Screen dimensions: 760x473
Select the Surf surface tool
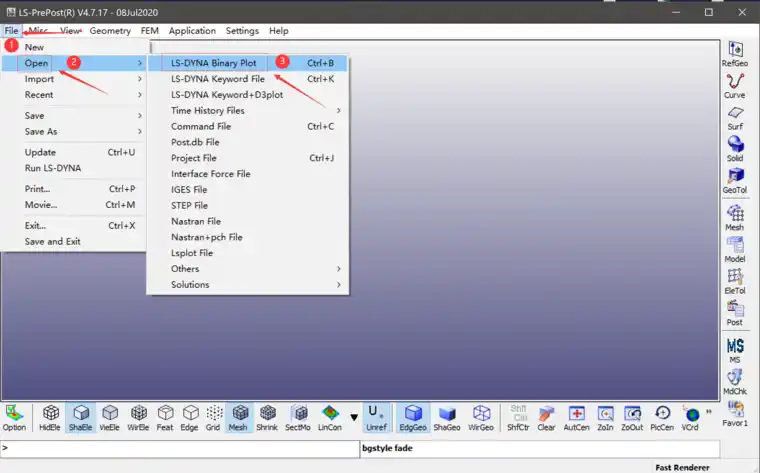(x=735, y=118)
